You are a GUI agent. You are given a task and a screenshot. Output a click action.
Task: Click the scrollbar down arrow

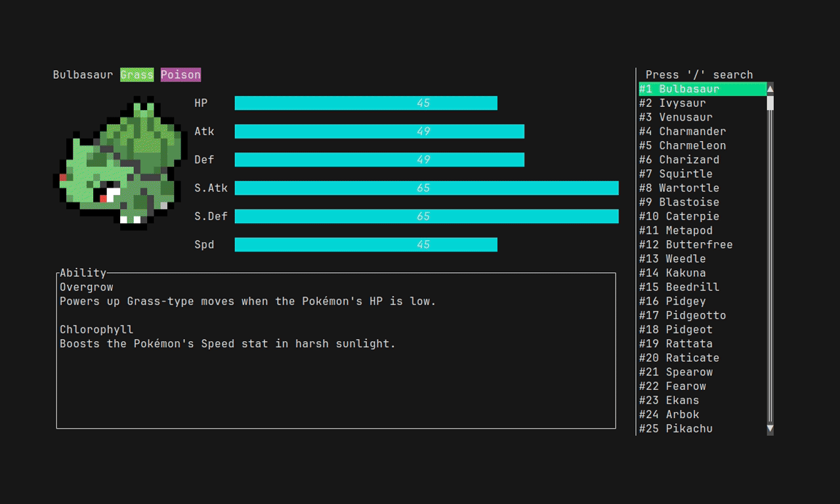point(770,429)
